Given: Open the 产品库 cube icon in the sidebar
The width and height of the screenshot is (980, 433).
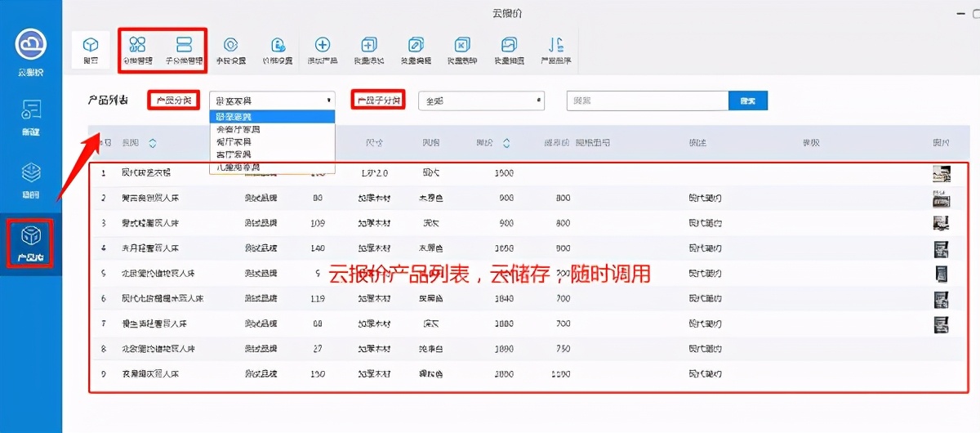Looking at the screenshot, I should pos(31,237).
